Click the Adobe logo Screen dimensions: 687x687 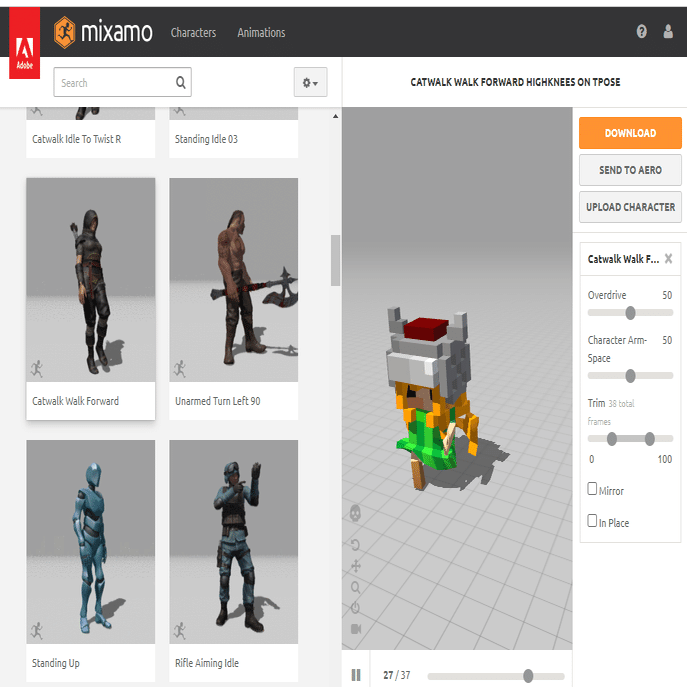[x=25, y=43]
